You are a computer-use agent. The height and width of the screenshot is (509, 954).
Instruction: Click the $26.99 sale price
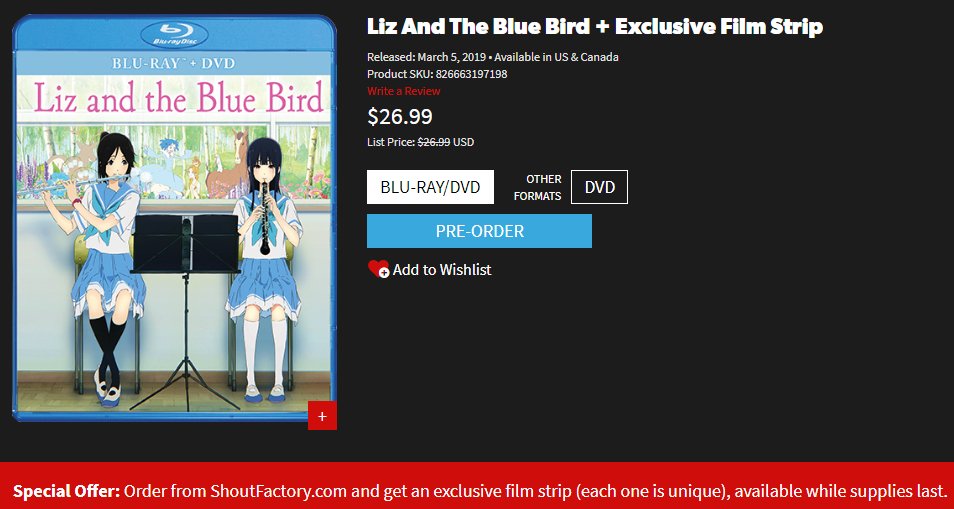pos(400,116)
